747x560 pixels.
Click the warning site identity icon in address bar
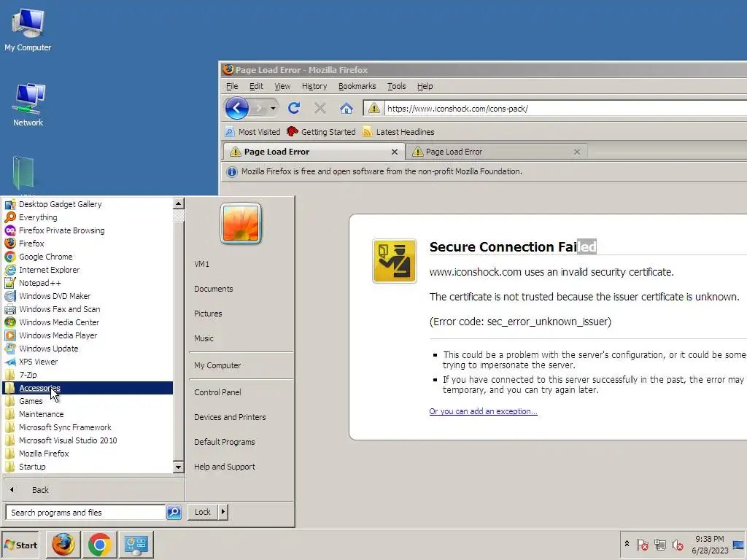tap(374, 108)
